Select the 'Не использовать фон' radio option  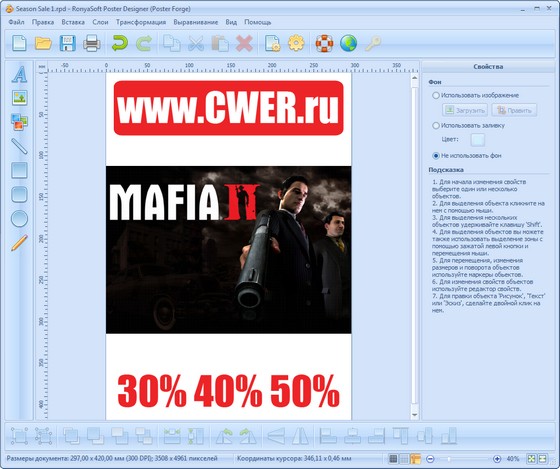click(436, 156)
